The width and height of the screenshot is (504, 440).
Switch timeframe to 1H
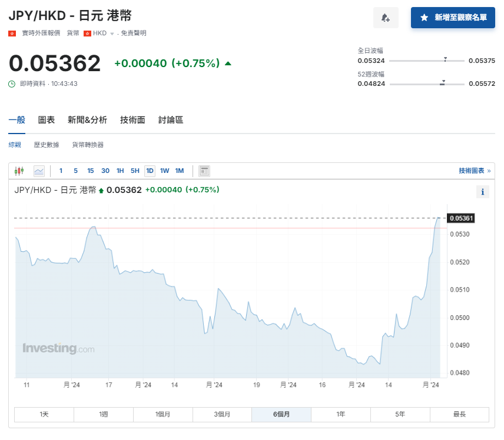coord(120,171)
